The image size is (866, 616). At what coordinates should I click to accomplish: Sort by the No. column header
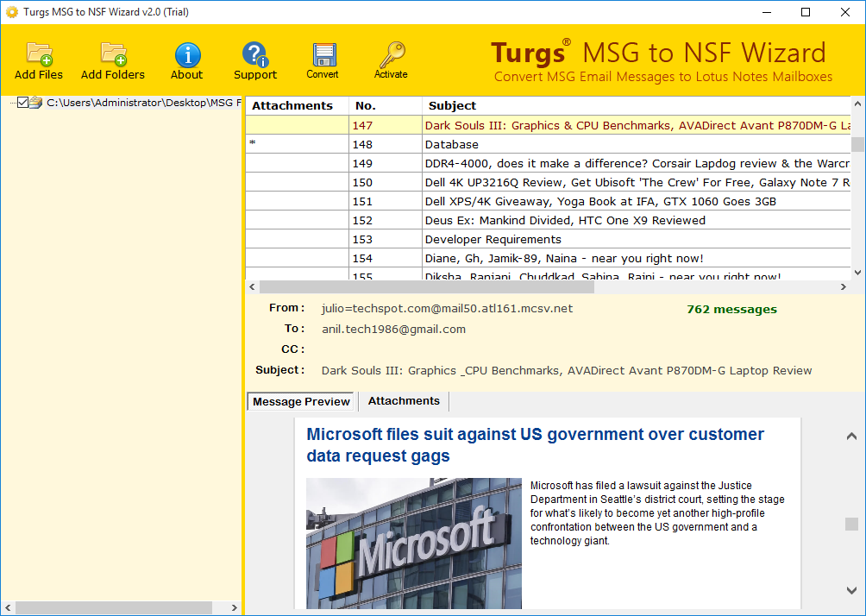[x=386, y=105]
